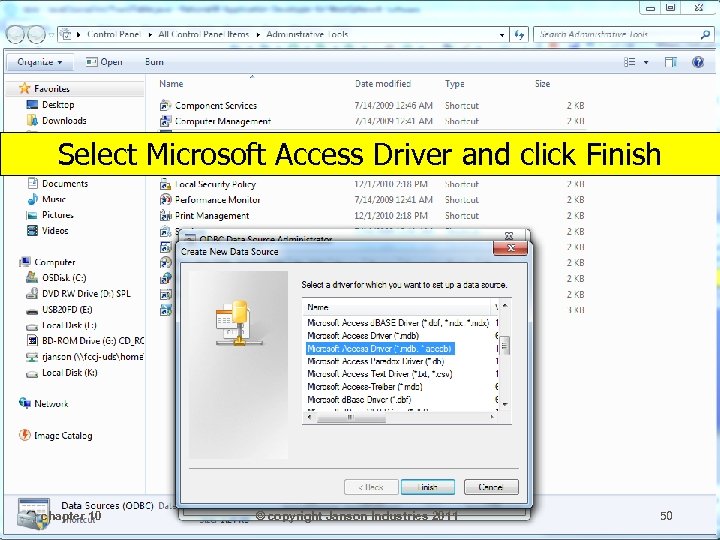Select OSDisk (C:) drive in sidebar

pyautogui.click(x=56, y=278)
